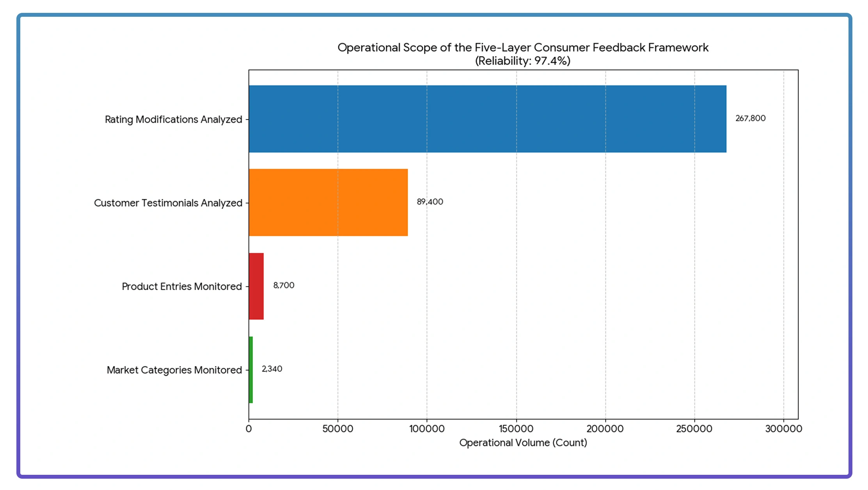Viewport: 868px width, 490px height.
Task: Click the 150000 x-axis tick label
Action: pos(516,429)
